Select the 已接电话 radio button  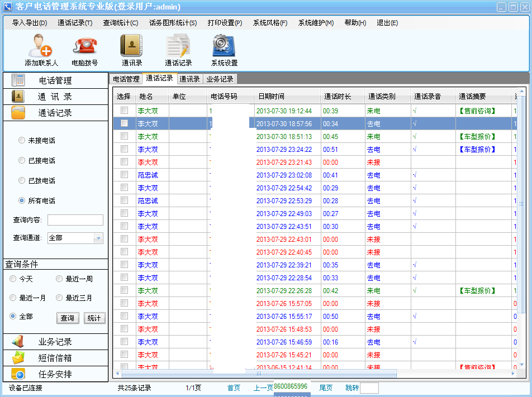click(x=22, y=160)
